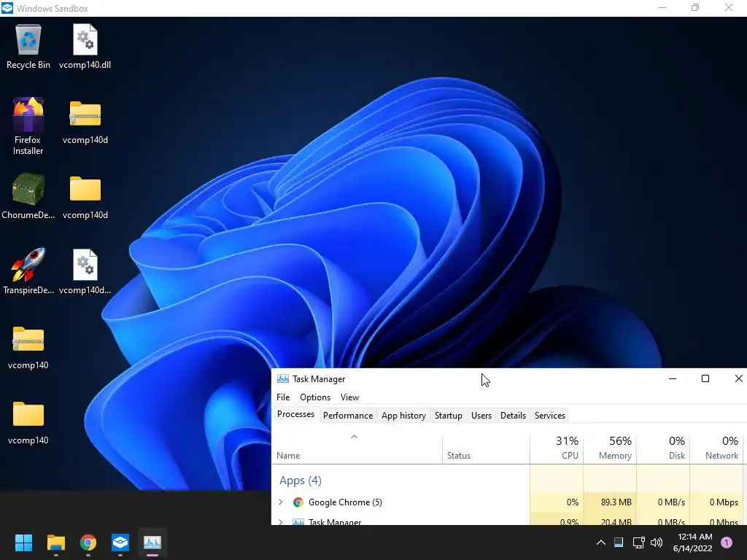Click Chrome icon in Google Chrome row
747x560 pixels.
tap(298, 502)
